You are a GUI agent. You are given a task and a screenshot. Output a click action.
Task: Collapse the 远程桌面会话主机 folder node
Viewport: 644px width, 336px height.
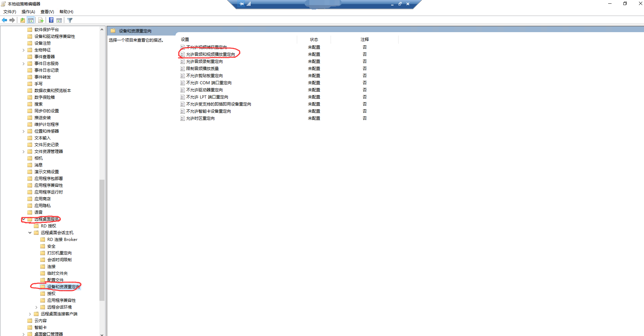[x=30, y=233]
